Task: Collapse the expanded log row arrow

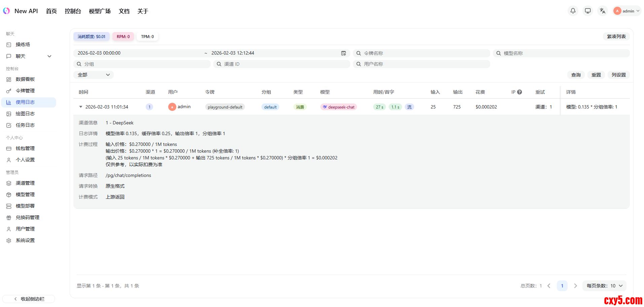Action: (81, 107)
